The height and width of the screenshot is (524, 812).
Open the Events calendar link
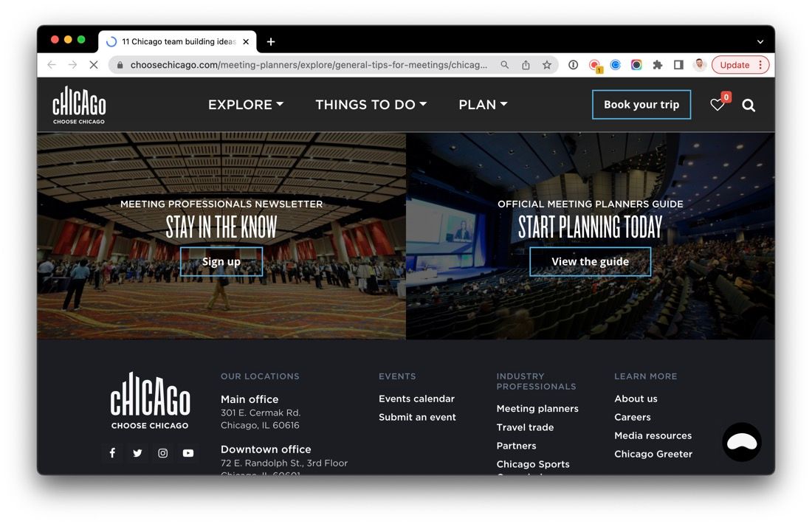point(416,399)
